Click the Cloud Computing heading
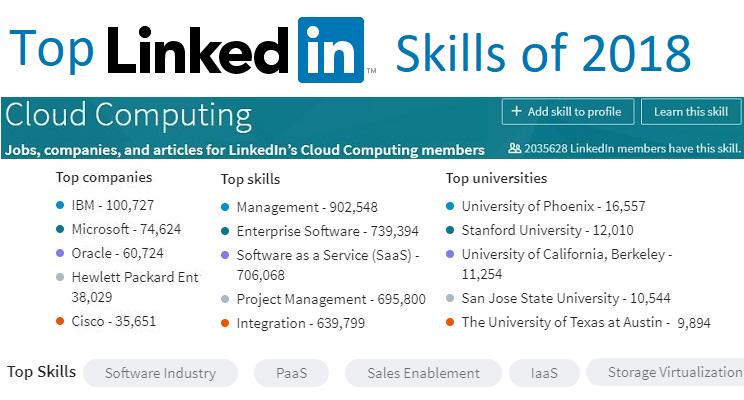The image size is (744, 400). 128,114
